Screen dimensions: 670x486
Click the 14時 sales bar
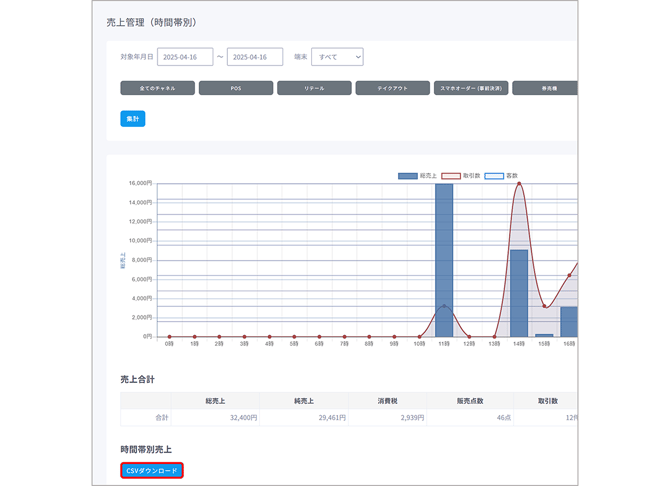click(519, 293)
